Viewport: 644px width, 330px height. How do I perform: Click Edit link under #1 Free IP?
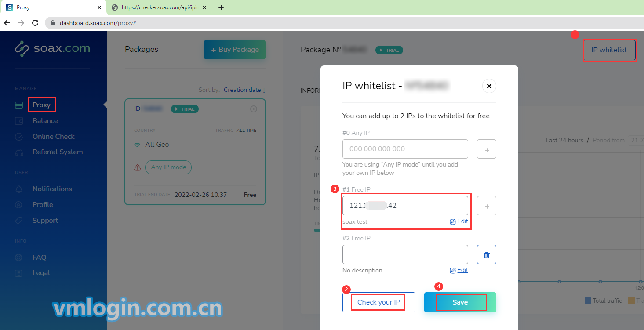point(459,221)
